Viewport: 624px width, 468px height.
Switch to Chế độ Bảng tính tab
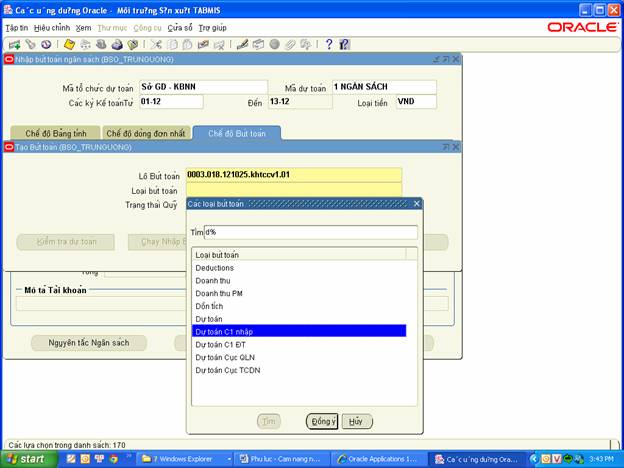point(55,133)
